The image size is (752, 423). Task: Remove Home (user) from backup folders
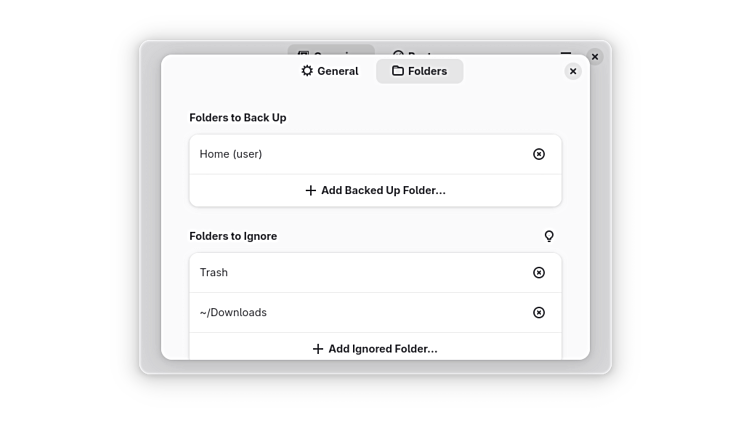539,154
